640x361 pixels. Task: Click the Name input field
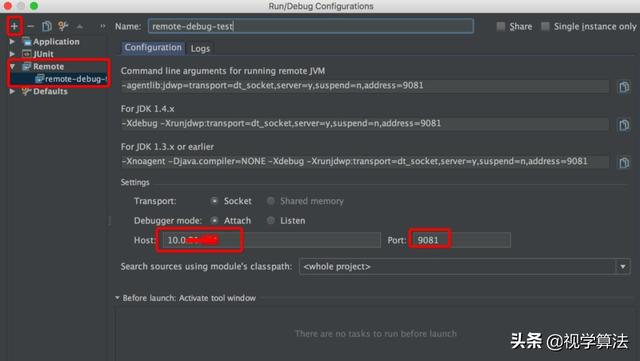tap(311, 27)
